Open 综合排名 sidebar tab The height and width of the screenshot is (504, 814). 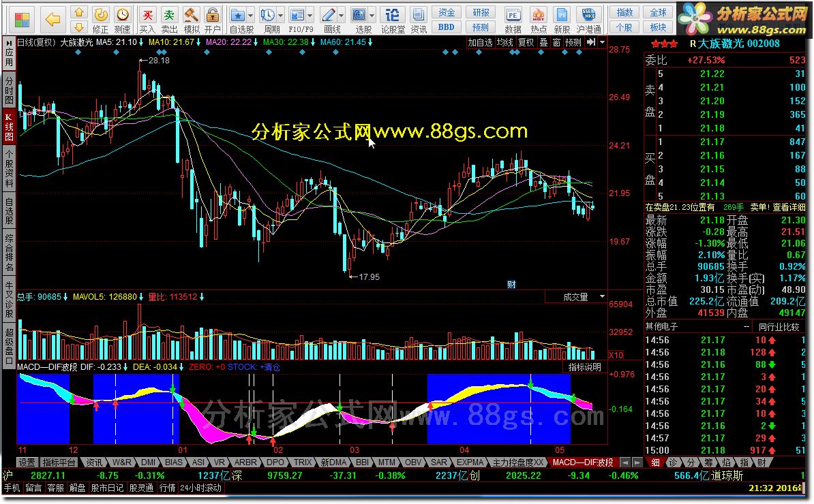point(9,253)
